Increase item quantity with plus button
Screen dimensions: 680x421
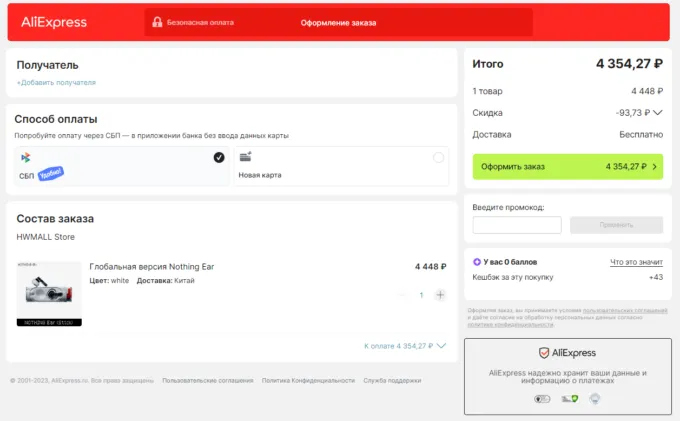point(440,295)
